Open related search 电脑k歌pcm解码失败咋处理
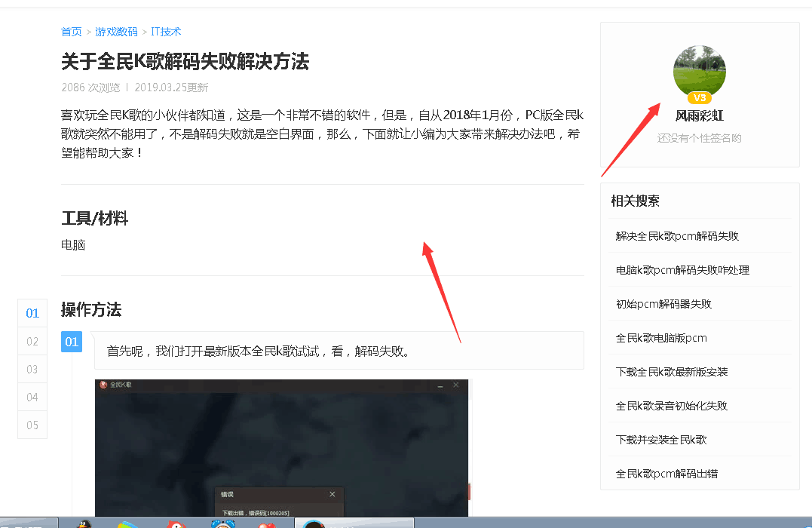The width and height of the screenshot is (812, 528). 682,270
